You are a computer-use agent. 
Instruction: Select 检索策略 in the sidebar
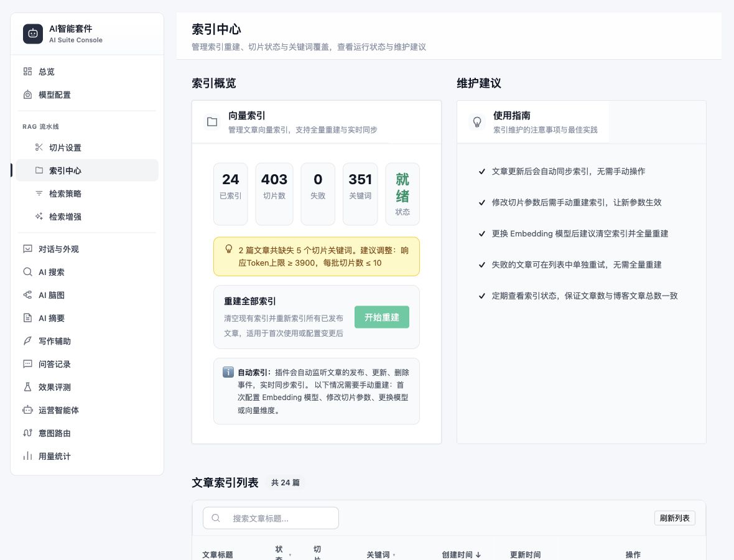click(87, 194)
